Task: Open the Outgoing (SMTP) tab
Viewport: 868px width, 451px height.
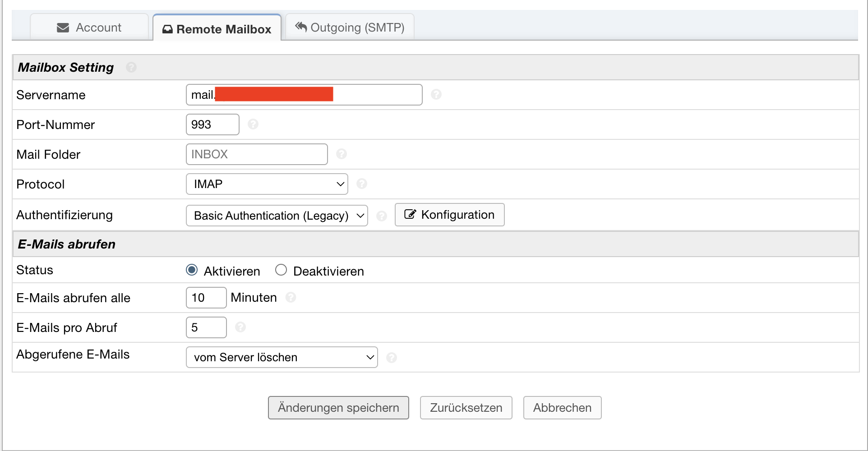Action: point(350,28)
